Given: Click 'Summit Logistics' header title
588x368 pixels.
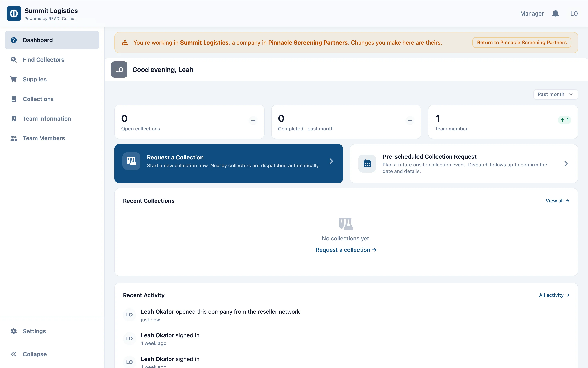Looking at the screenshot, I should click(51, 11).
